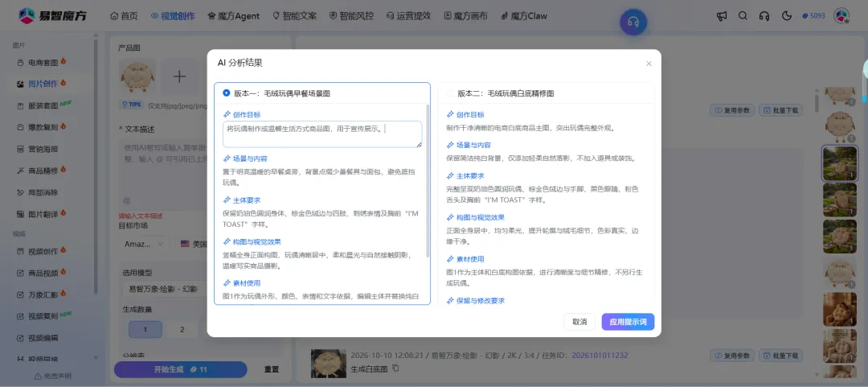Open the 魔方Agent tab
This screenshot has height=387, width=868.
(234, 16)
